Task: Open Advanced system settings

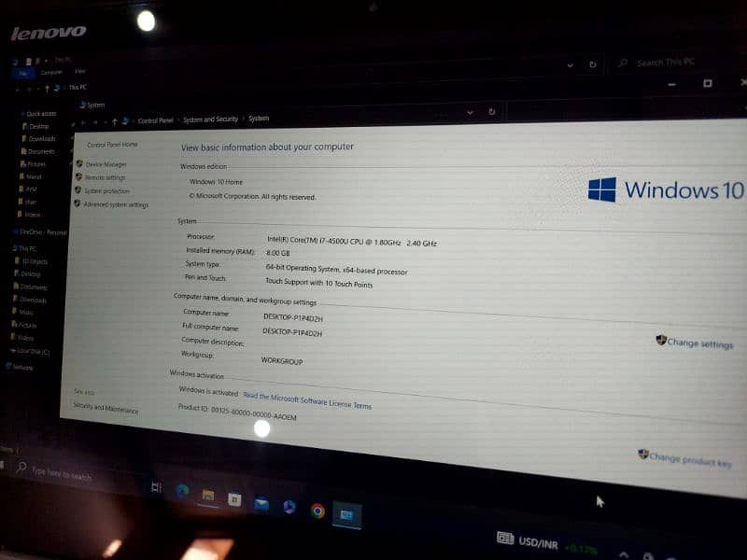Action: coord(116,204)
